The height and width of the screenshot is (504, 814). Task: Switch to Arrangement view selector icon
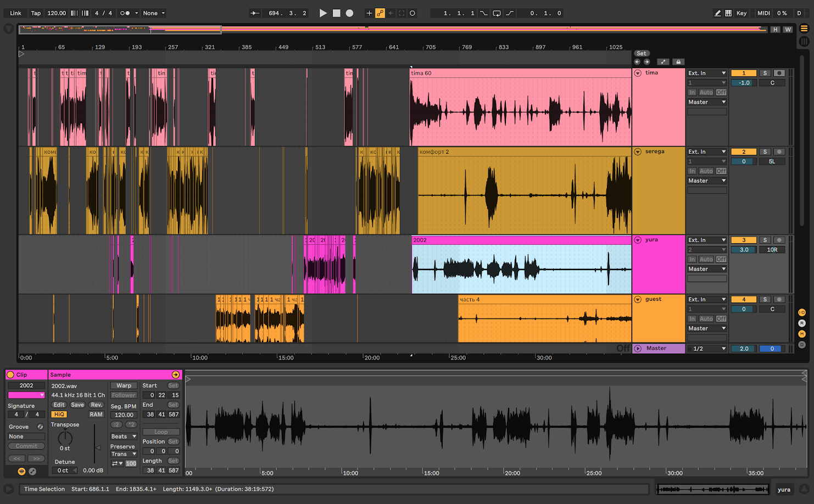[x=804, y=29]
